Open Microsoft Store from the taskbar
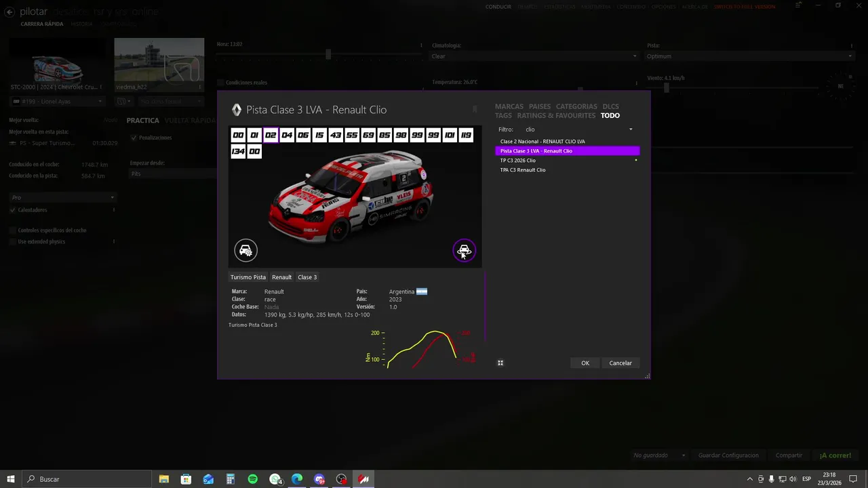868x488 pixels. 186,479
